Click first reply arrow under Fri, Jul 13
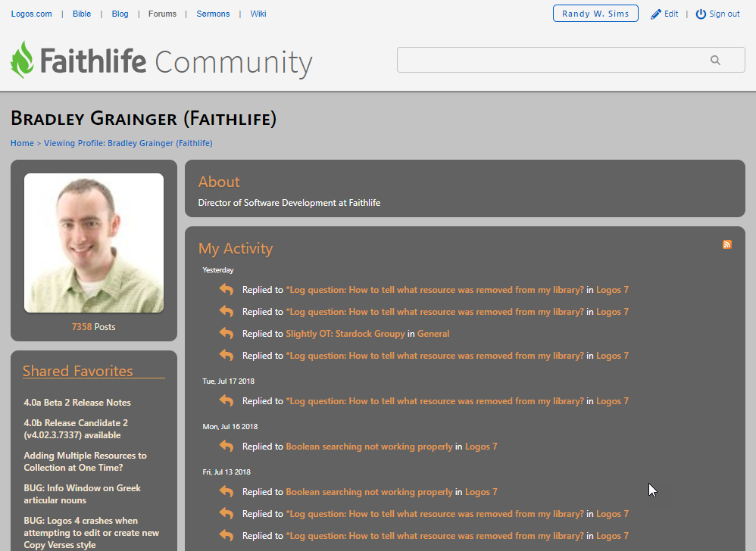This screenshot has height=551, width=756. 226,491
